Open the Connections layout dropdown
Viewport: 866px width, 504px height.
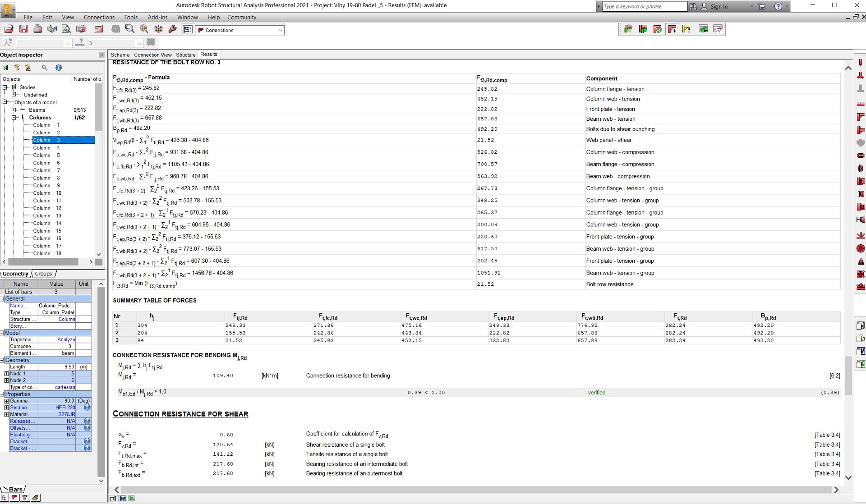pos(280,30)
